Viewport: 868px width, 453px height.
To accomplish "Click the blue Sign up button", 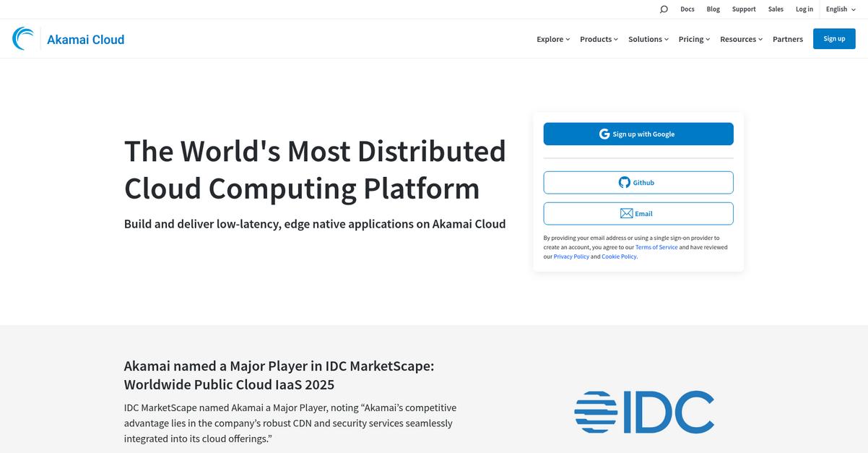I will point(834,39).
